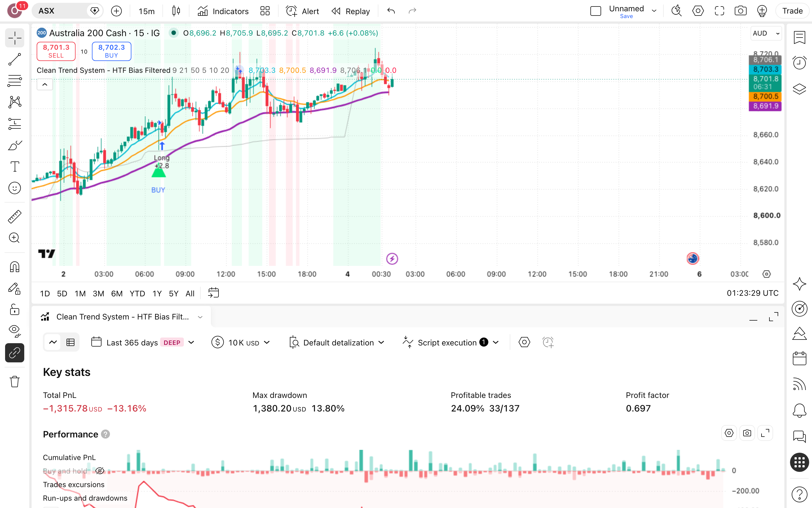Click the 8,702.3 BUY button

pos(111,51)
